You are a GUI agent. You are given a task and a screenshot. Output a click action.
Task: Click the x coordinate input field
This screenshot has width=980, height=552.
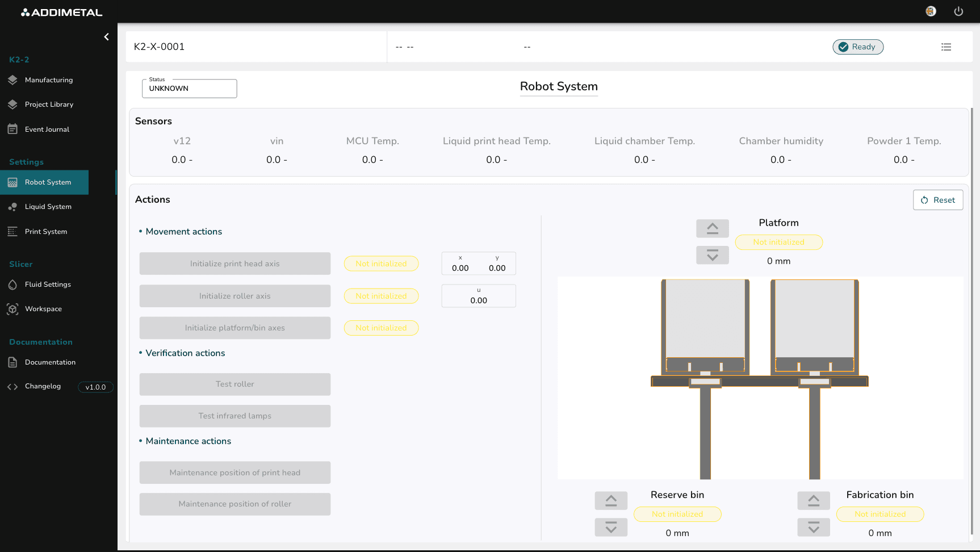click(460, 267)
